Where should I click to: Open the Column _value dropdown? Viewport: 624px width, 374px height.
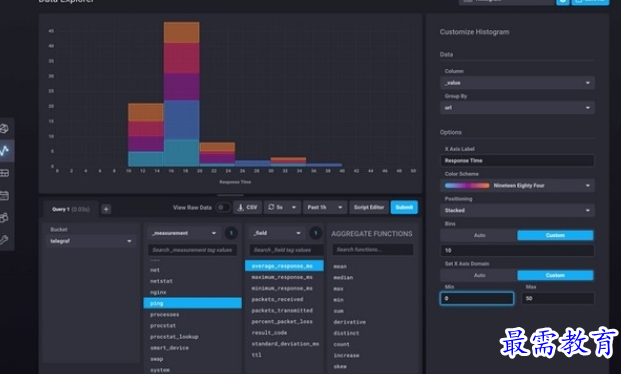[x=517, y=83]
